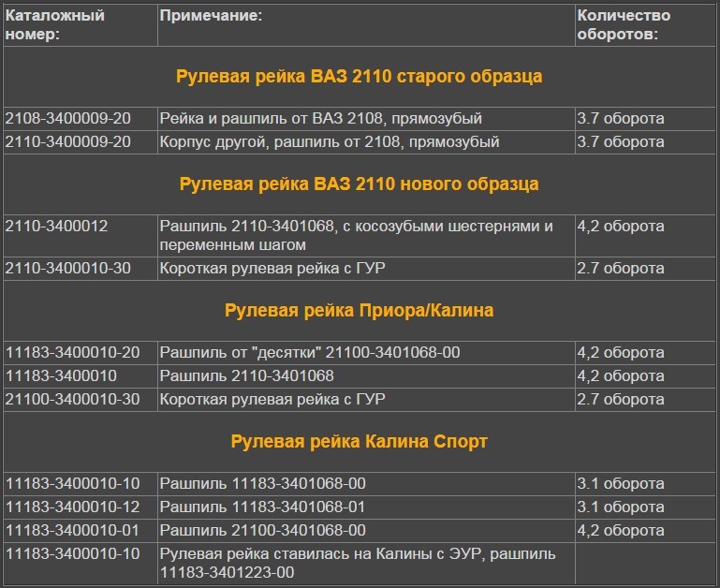Screen dimensions: 720x588
Task: Click '4,2 оборота' in the 11183-3400010-20 row
Action: pyautogui.click(x=621, y=352)
